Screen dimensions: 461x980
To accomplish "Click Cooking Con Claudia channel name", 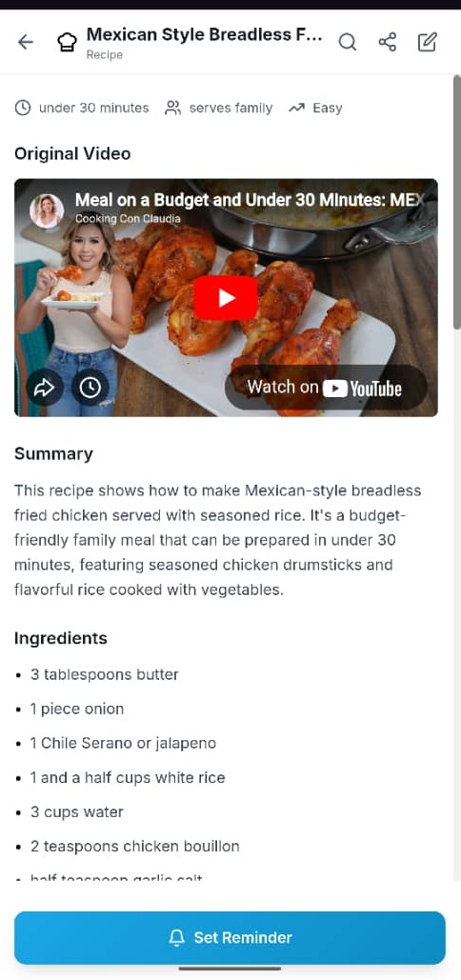I will (128, 219).
